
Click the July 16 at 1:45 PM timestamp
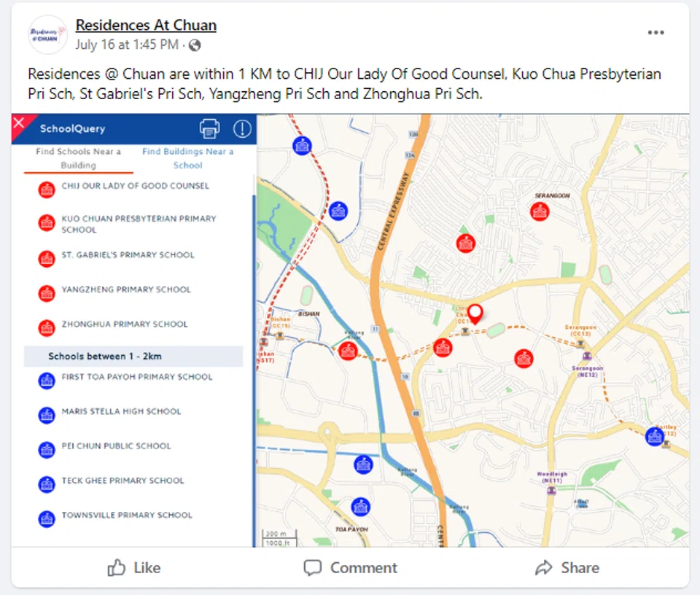[x=127, y=45]
